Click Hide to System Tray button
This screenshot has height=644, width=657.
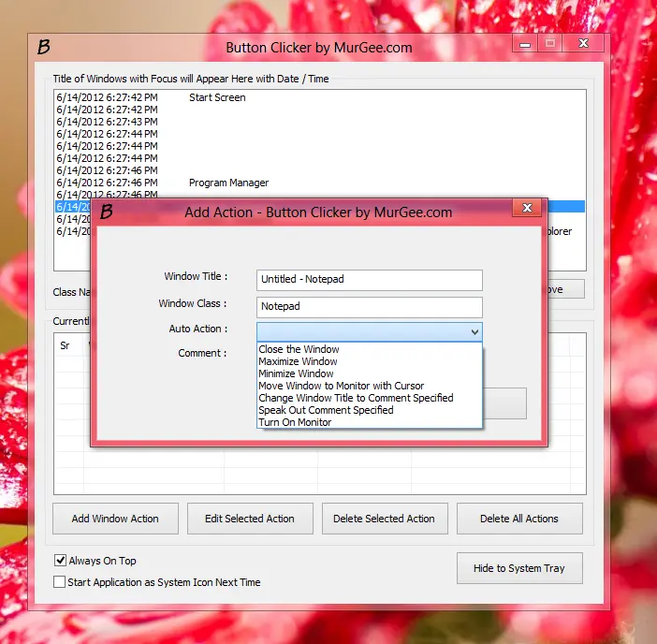(519, 568)
